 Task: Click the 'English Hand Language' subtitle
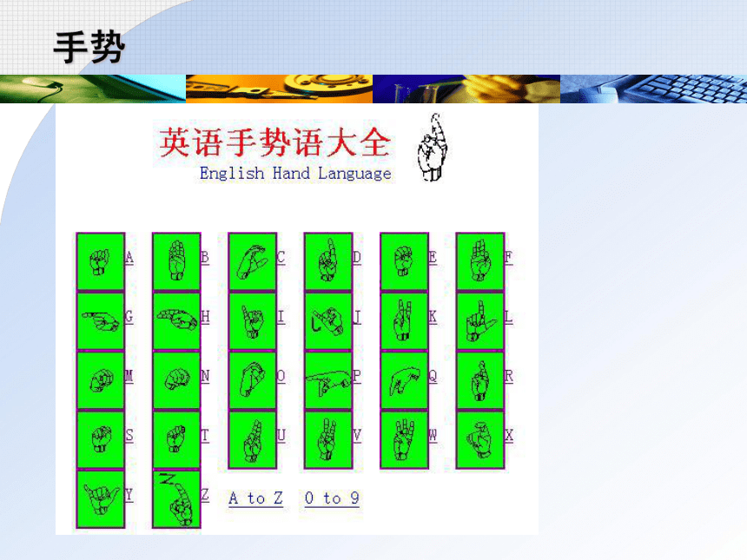pyautogui.click(x=295, y=174)
